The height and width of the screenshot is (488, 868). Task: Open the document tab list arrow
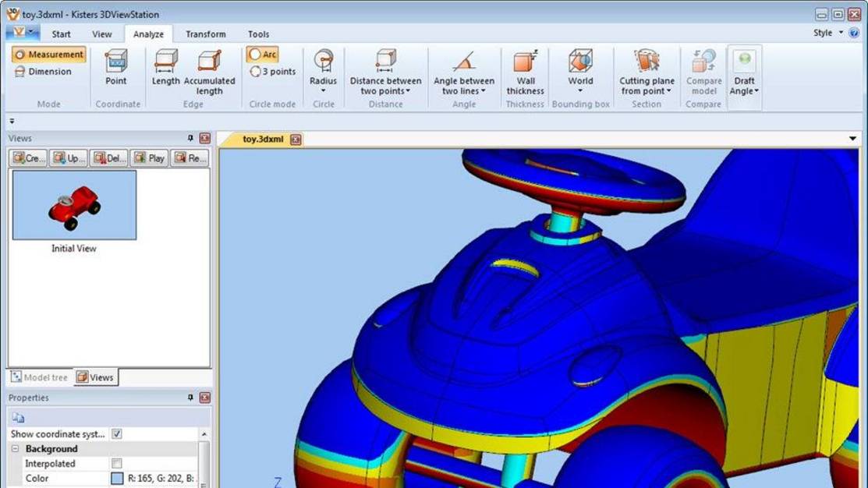852,139
